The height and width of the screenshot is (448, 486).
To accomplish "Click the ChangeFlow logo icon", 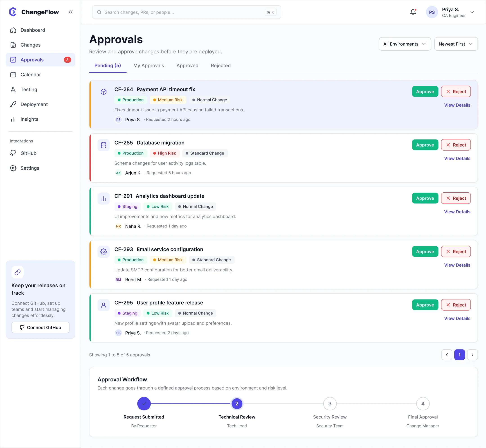I will pyautogui.click(x=13, y=12).
